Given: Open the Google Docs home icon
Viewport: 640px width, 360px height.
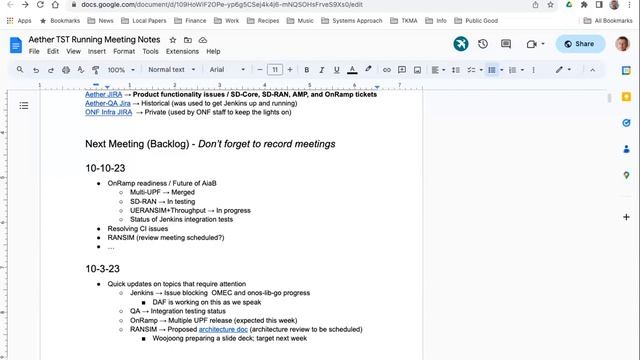Looking at the screenshot, I should click(16, 45).
